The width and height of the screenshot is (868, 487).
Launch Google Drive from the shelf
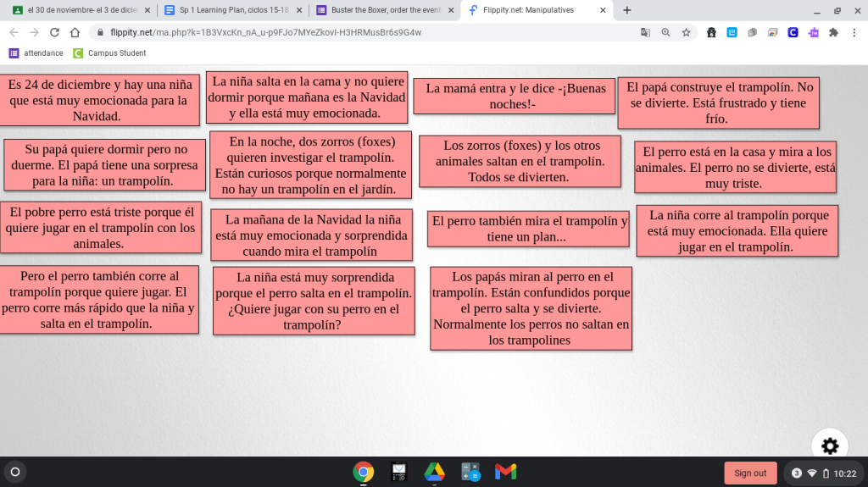[x=435, y=472]
